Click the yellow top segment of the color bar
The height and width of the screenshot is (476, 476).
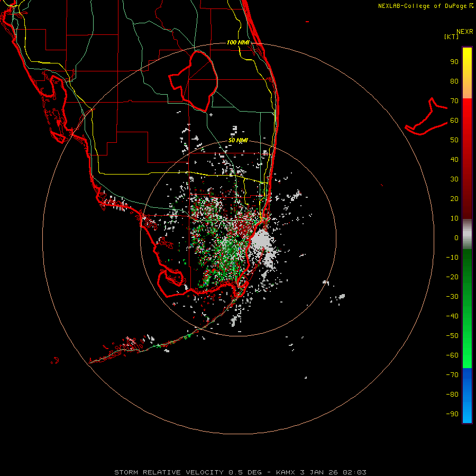pos(467,73)
